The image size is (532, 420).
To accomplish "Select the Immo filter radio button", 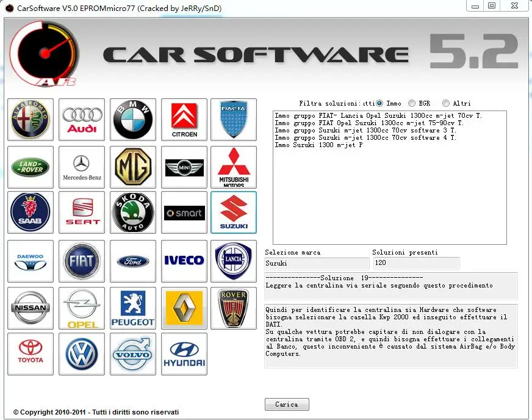I will (x=379, y=103).
